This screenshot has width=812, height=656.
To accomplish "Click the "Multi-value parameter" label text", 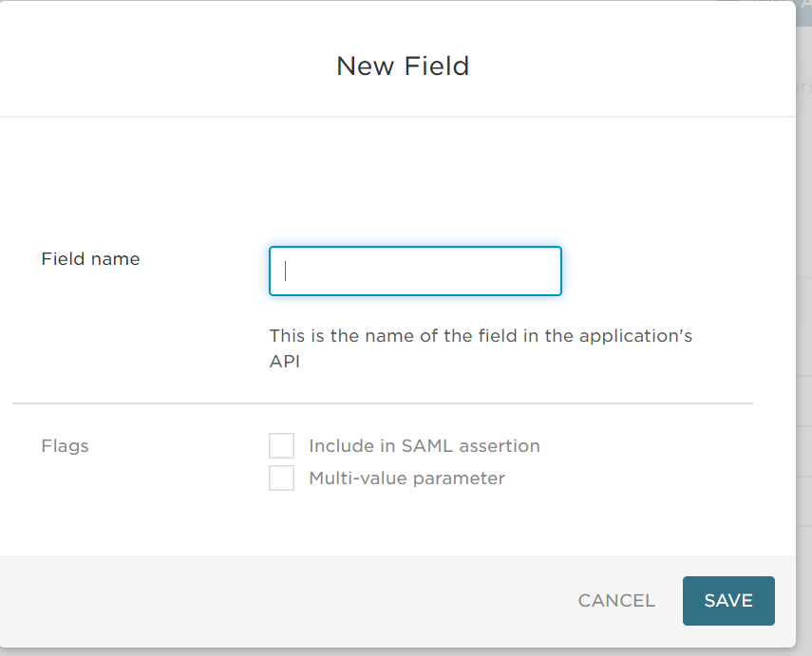I will click(406, 478).
